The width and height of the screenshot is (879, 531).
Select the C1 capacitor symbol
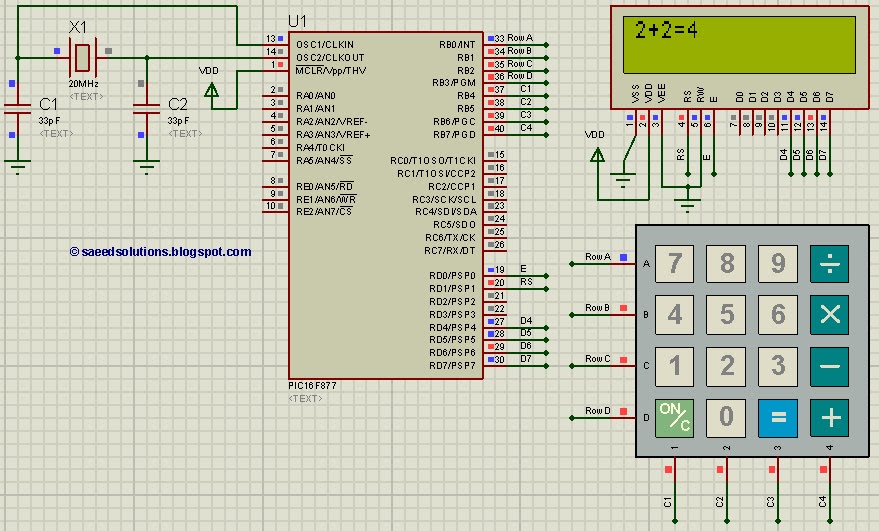click(17, 109)
